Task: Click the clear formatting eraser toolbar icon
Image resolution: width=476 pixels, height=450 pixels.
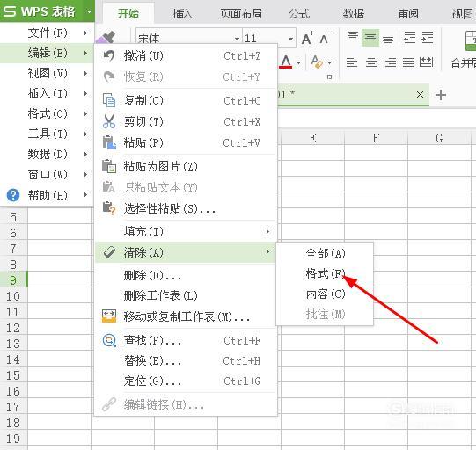Action: [317, 62]
